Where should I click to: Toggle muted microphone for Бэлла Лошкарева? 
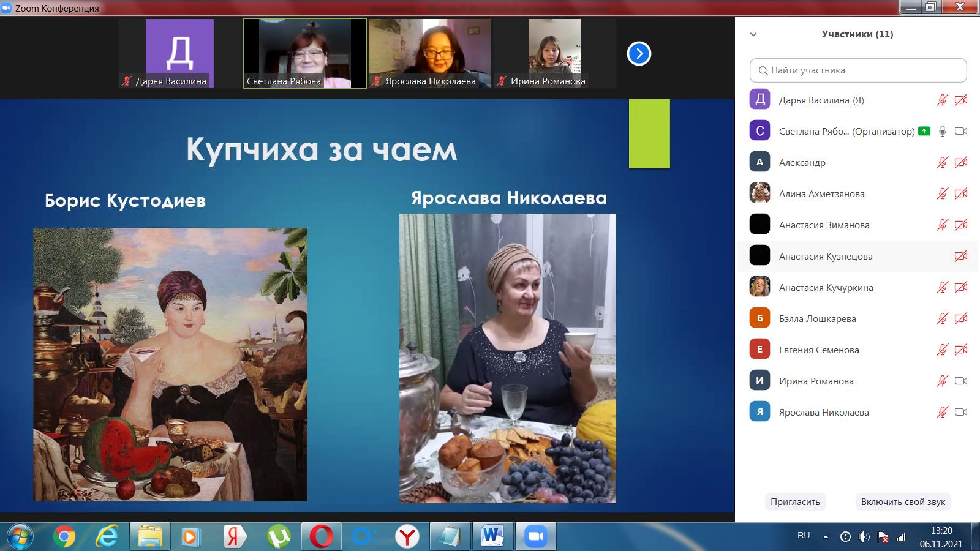point(942,318)
